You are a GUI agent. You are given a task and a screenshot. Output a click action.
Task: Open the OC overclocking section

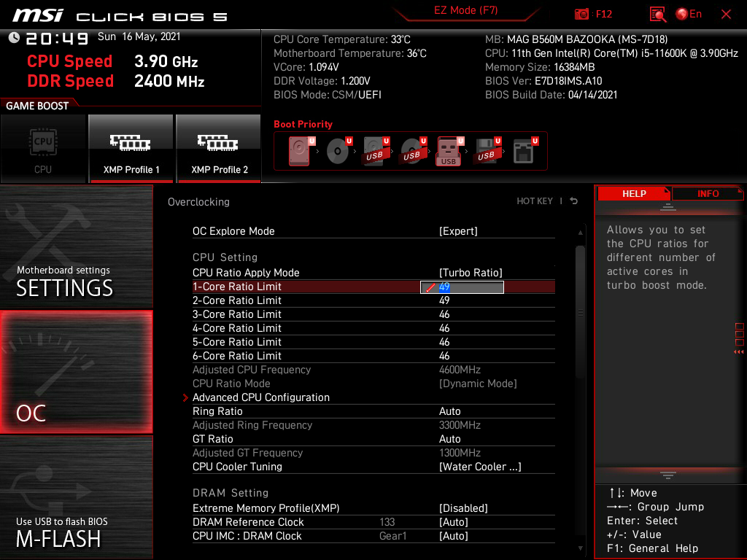coord(76,373)
